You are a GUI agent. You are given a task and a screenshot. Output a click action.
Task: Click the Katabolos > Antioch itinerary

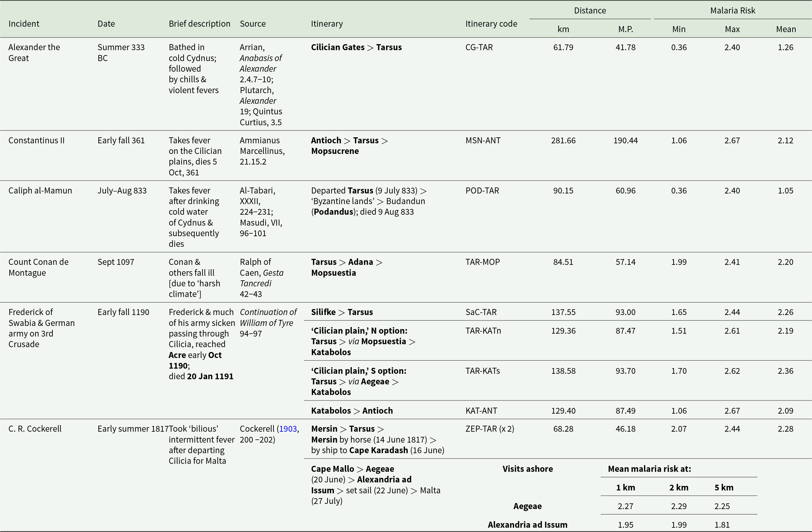click(x=352, y=410)
